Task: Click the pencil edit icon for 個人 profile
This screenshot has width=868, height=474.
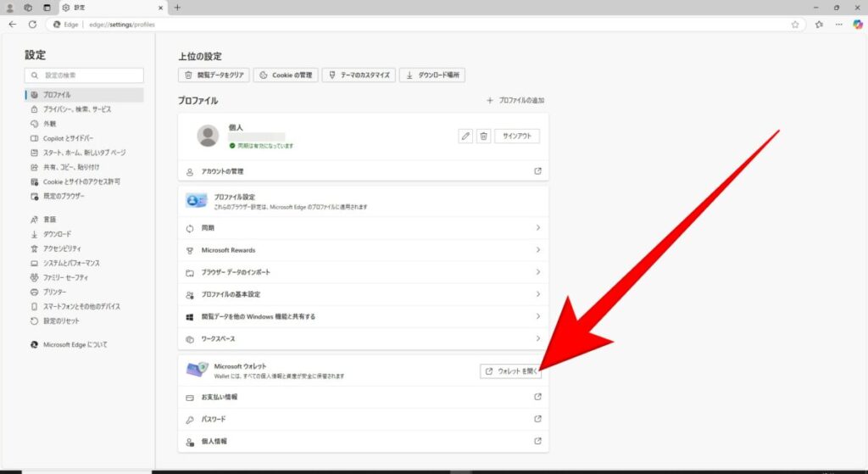Action: coord(465,136)
